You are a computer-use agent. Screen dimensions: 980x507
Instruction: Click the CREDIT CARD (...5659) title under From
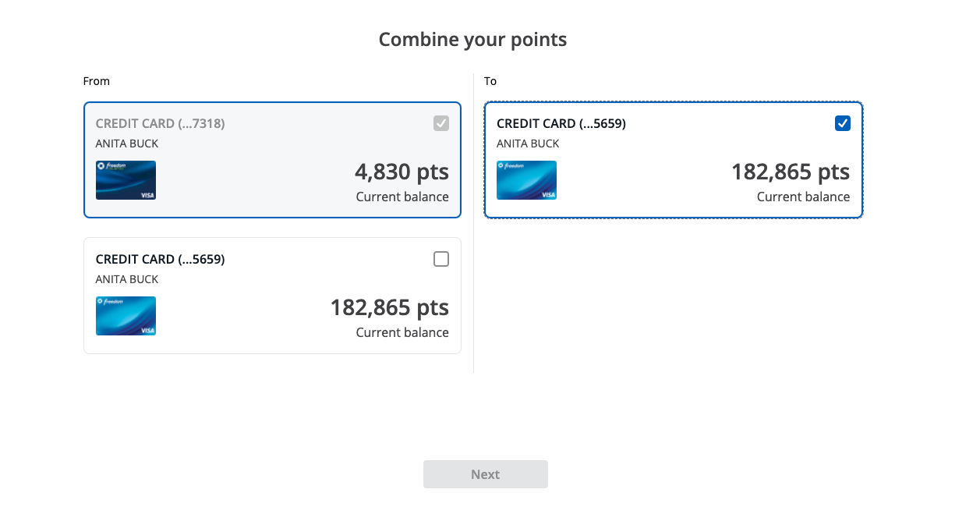tap(160, 259)
